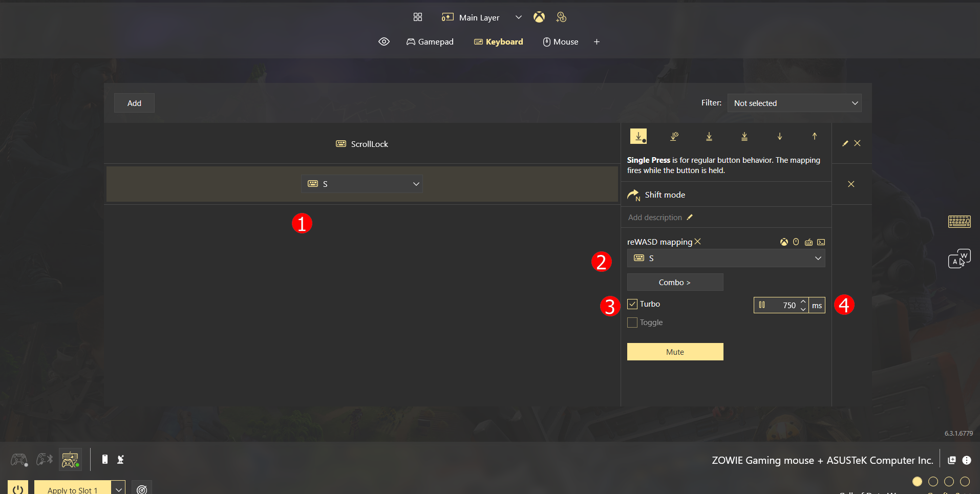The height and width of the screenshot is (494, 980).
Task: Switch to the Gamepad tab
Action: click(430, 41)
